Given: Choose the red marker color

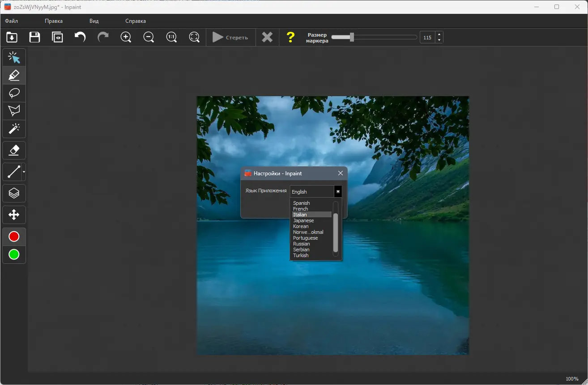Looking at the screenshot, I should [14, 237].
